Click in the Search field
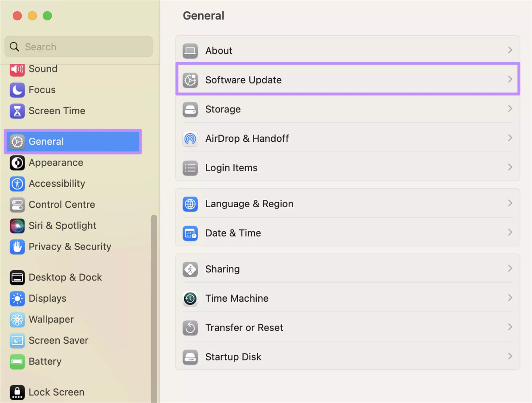The image size is (532, 403). click(79, 47)
